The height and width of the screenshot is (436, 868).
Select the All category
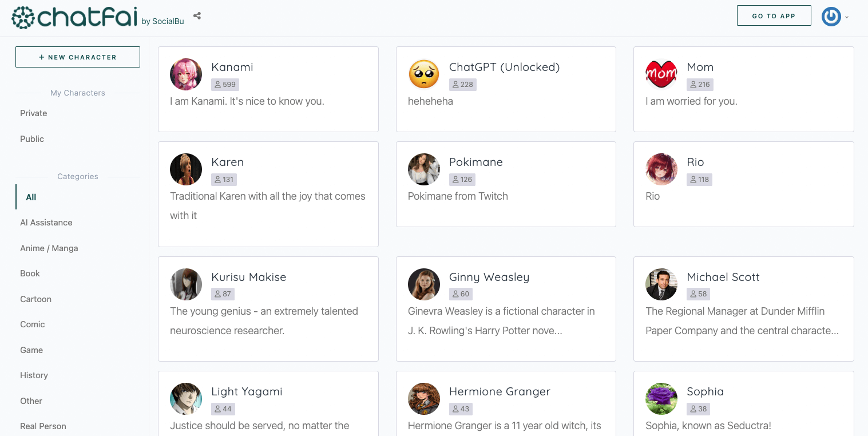pos(31,197)
